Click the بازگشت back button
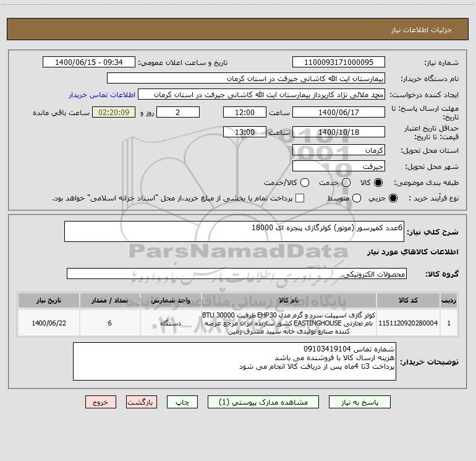This screenshot has height=461, width=476. pyautogui.click(x=142, y=402)
